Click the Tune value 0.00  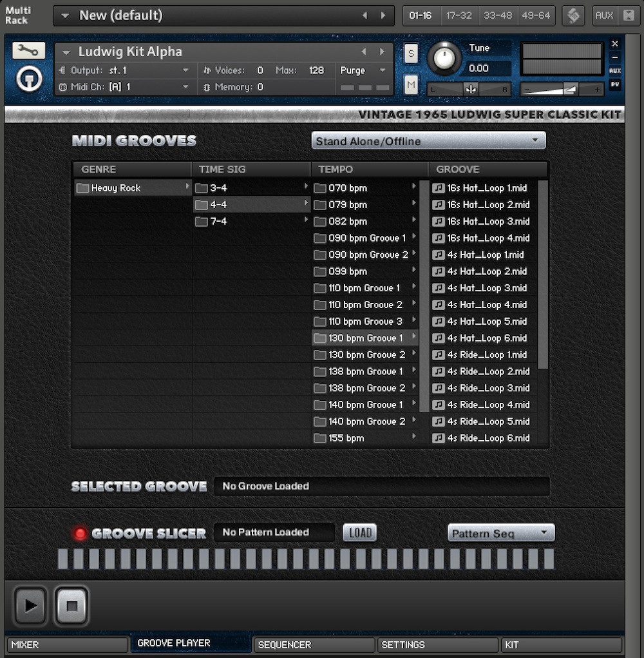click(478, 68)
